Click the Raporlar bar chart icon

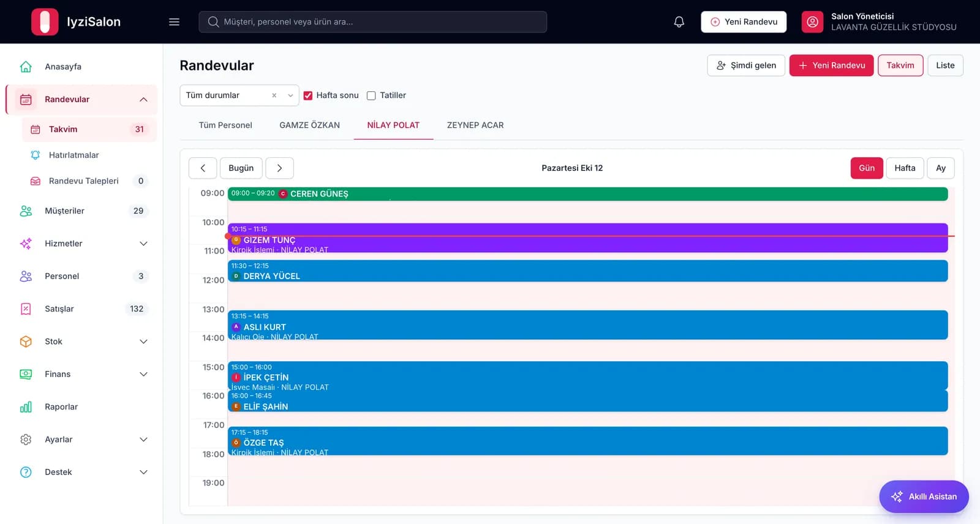(26, 407)
